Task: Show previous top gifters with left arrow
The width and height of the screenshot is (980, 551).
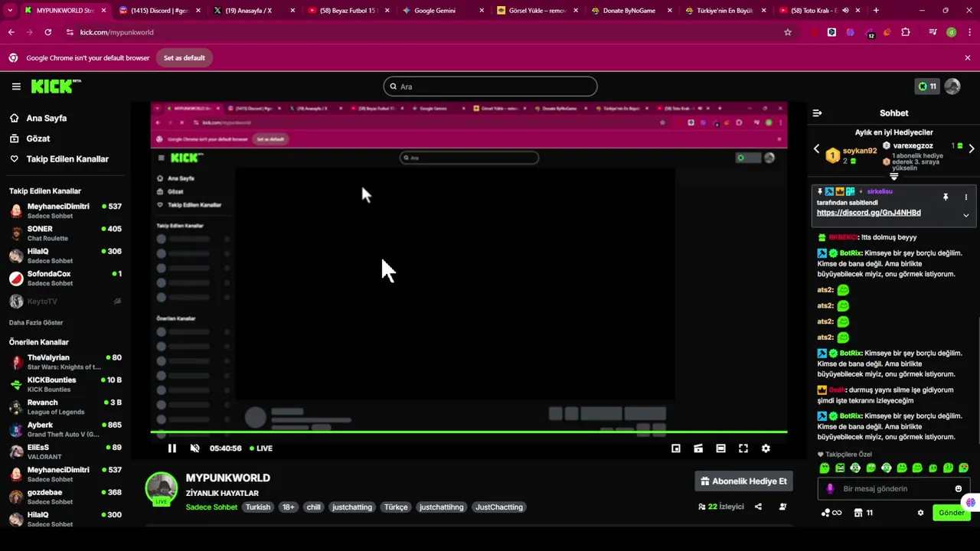Action: pyautogui.click(x=816, y=148)
